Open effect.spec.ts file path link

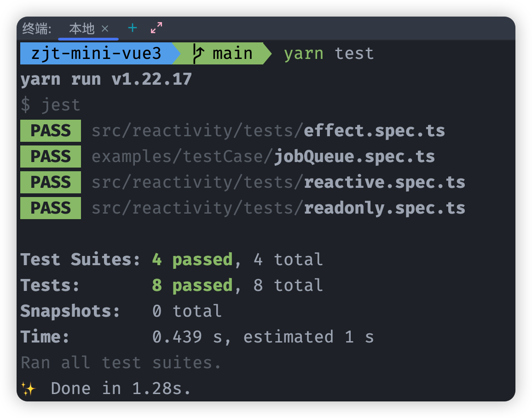pos(268,131)
